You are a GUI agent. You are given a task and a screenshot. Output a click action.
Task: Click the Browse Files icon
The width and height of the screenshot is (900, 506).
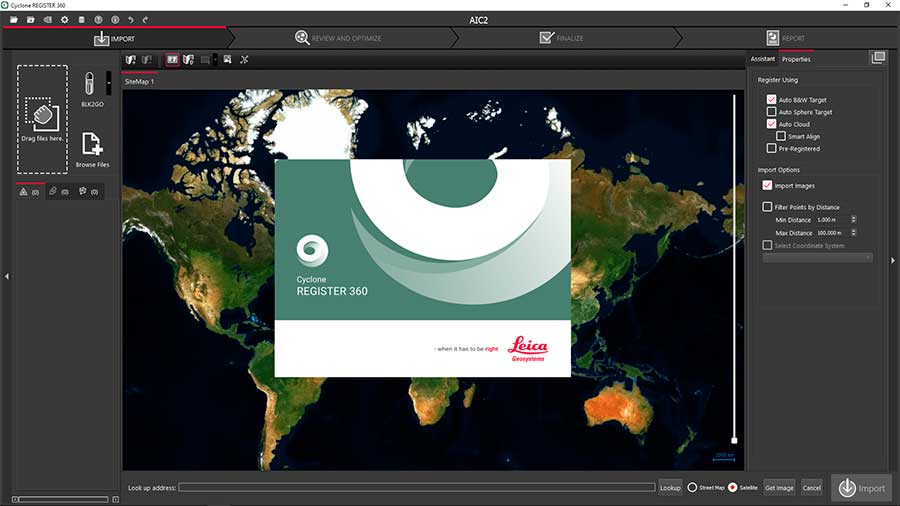tap(92, 144)
